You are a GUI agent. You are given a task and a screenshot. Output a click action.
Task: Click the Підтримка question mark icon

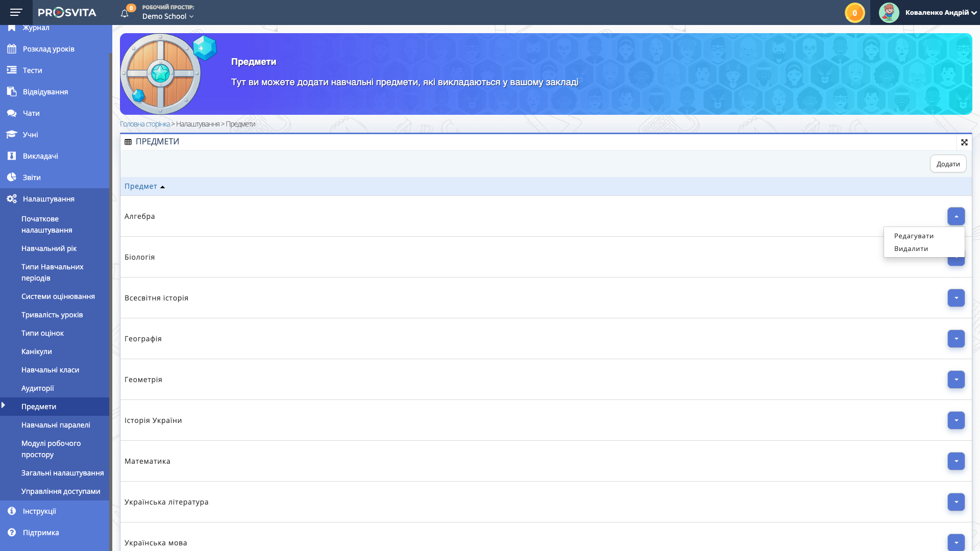click(12, 532)
